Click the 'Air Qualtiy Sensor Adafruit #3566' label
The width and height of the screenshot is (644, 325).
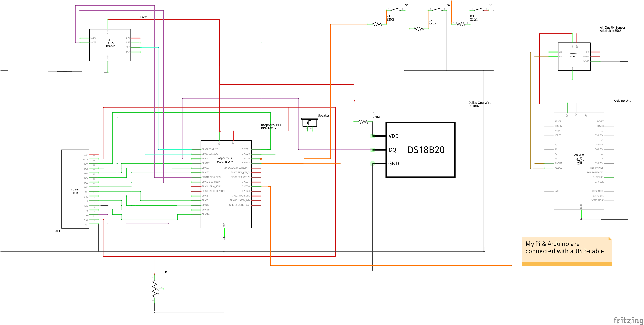612,29
